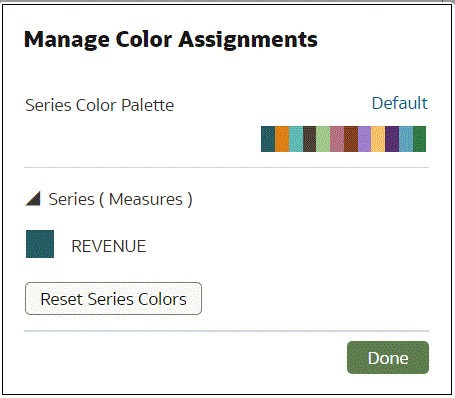Collapse the Series (Measures) section triangle
The image size is (455, 398).
coord(33,199)
